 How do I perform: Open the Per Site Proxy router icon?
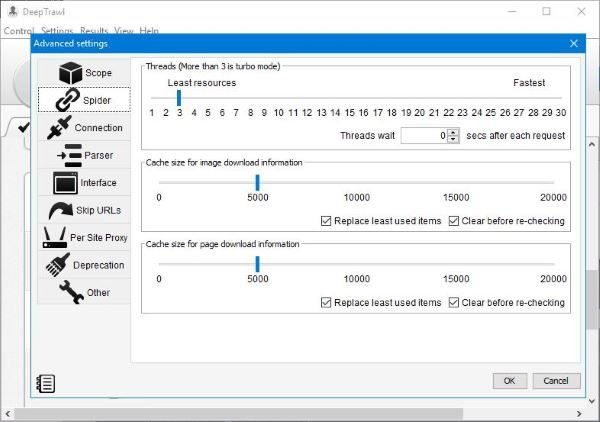55,237
